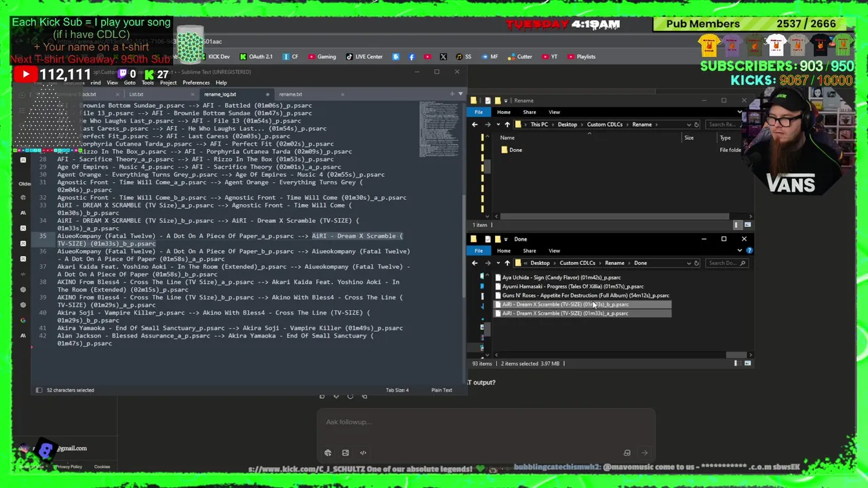Viewport: 868px width, 488px height.
Task: Add a new Sublime Text tab
Action: (452, 94)
